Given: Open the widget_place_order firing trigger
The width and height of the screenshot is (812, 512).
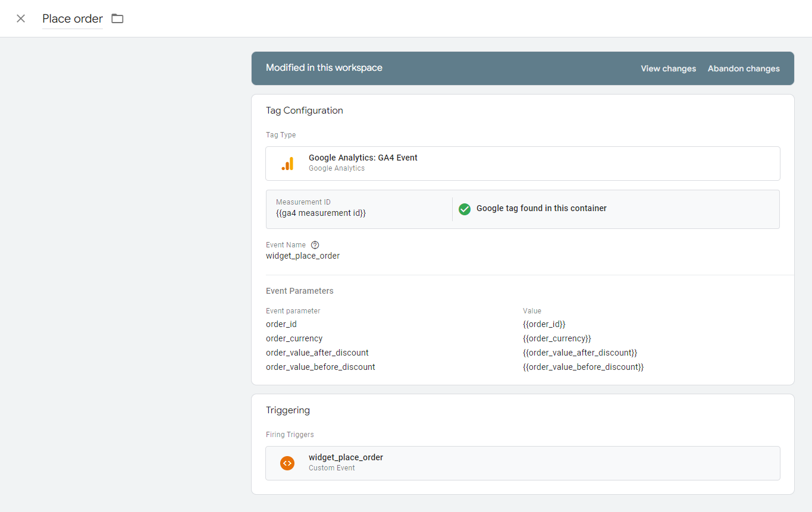Looking at the screenshot, I should [522, 463].
